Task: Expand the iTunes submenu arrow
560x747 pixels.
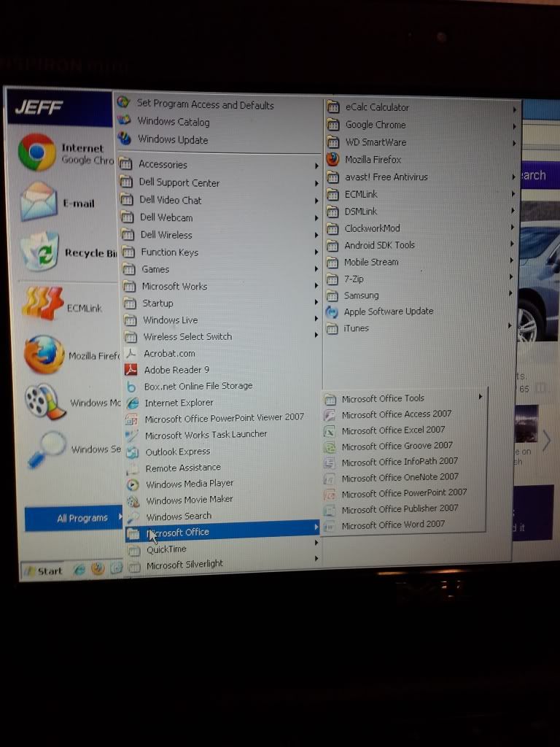Action: tap(510, 326)
